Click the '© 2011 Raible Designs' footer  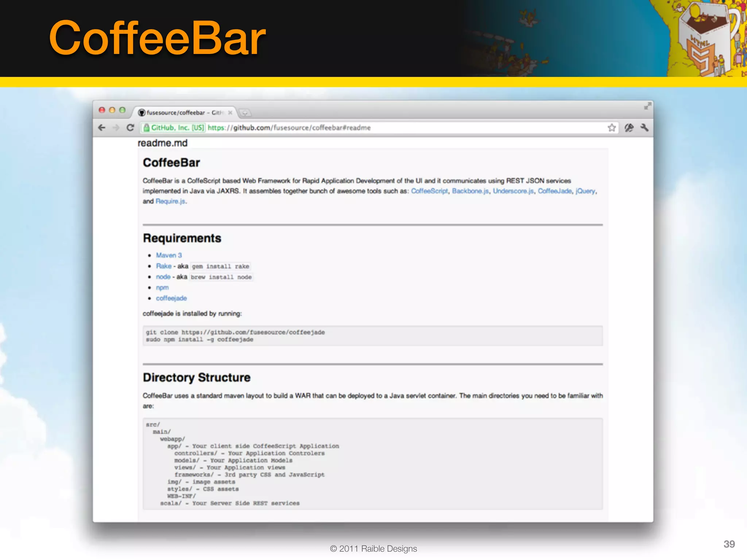coord(373,549)
